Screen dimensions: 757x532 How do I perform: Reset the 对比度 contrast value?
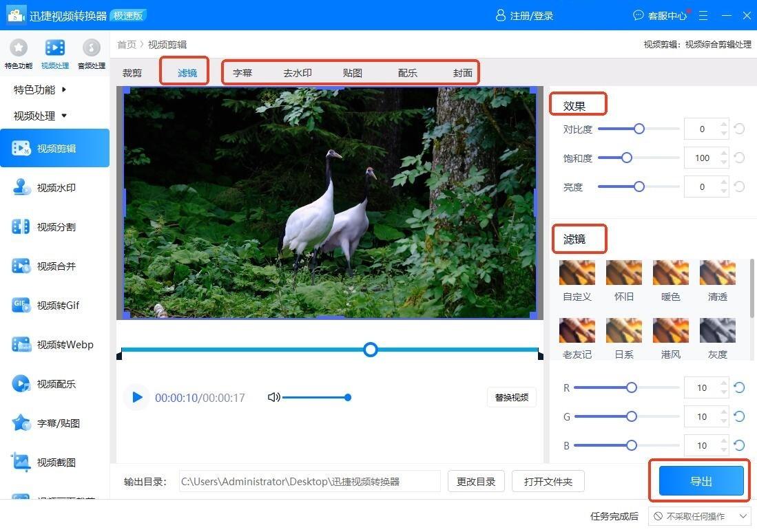click(x=739, y=129)
